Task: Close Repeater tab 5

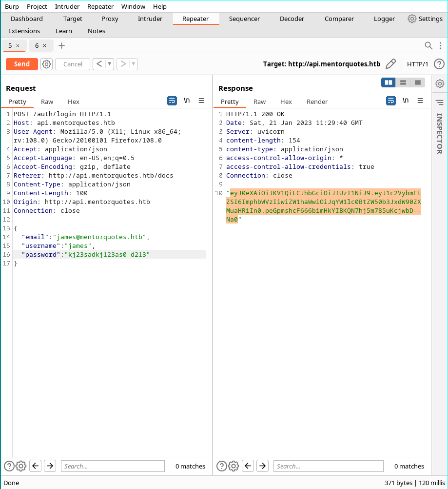Action: 18,45
